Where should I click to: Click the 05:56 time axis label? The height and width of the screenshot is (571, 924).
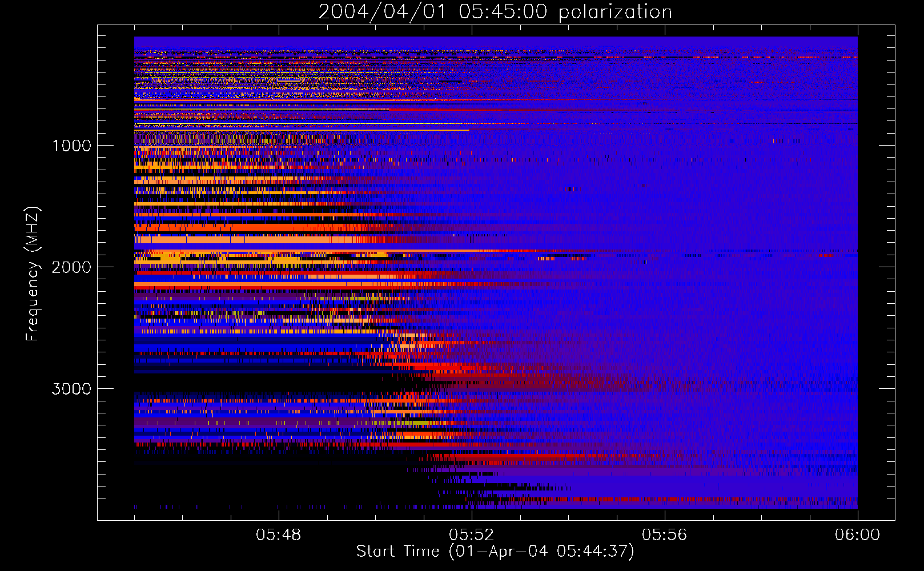pos(665,535)
